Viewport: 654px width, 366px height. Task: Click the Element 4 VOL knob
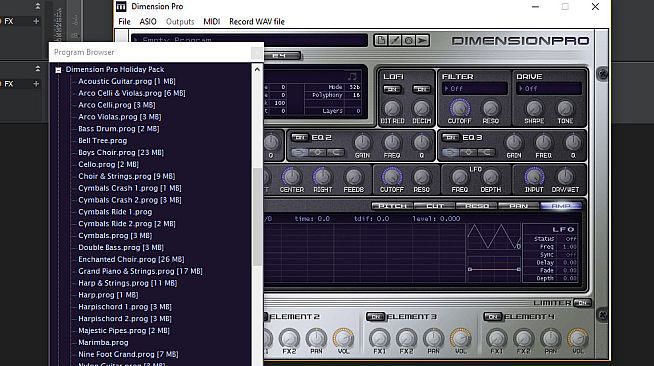(x=578, y=338)
